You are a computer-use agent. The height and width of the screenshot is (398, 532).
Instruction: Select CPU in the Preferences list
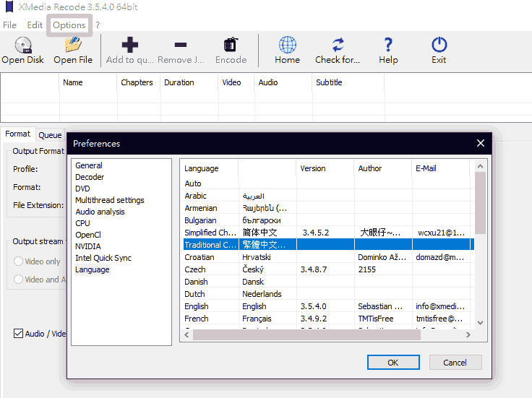point(82,223)
